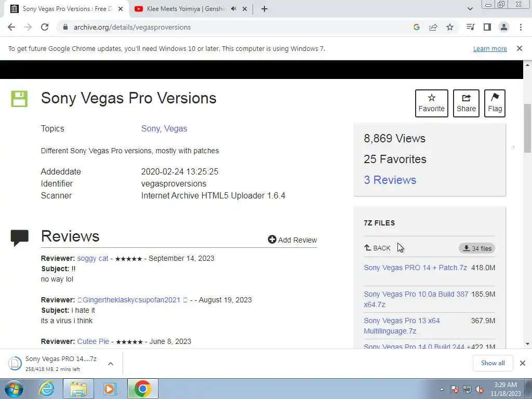The image size is (532, 399).
Task: Bookmark this page with the star icon
Action: [450, 27]
